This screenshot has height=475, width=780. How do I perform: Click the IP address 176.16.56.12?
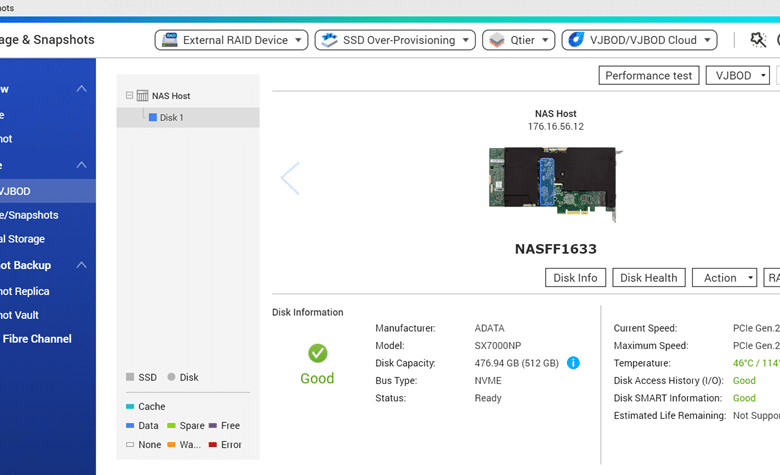pos(556,126)
